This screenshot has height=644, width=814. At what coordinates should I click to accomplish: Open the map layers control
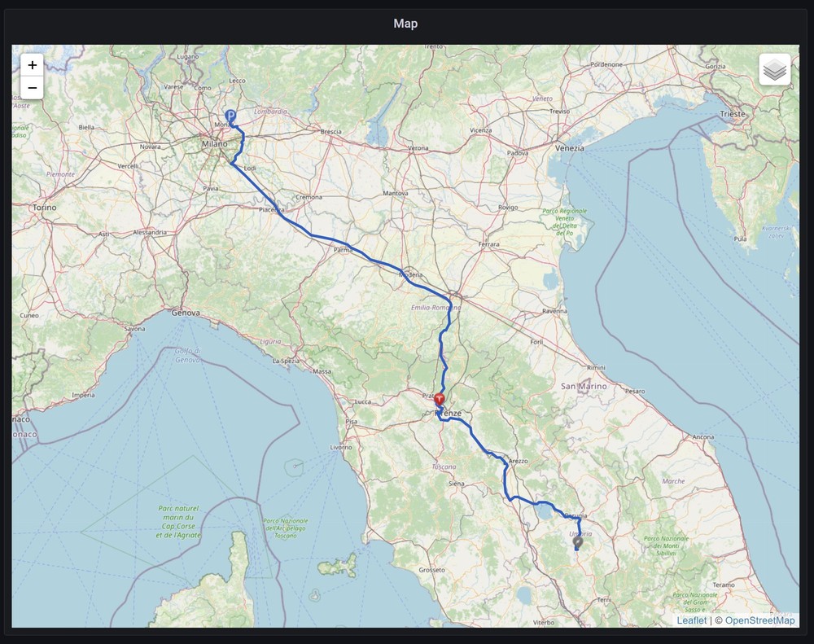(775, 70)
